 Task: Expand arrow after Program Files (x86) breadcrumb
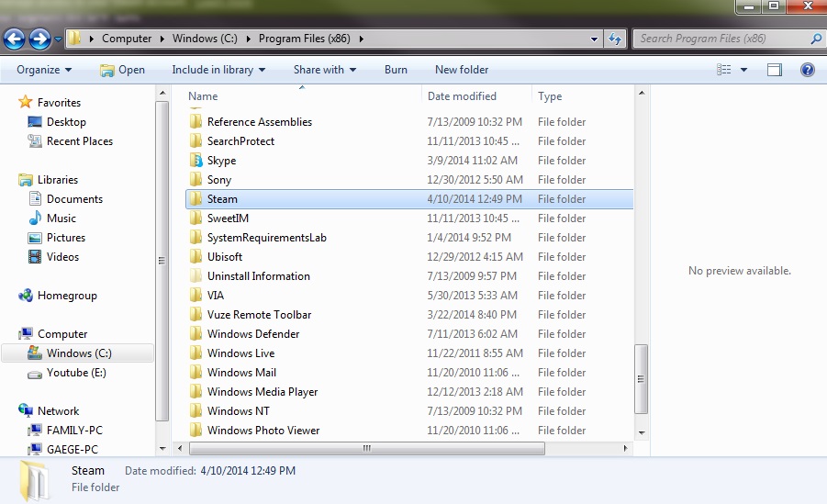pos(362,39)
